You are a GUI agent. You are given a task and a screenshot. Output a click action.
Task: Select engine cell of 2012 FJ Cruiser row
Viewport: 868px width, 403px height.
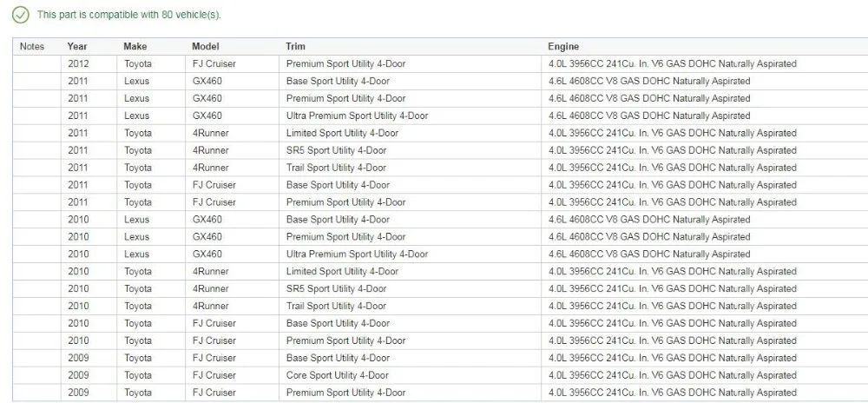673,63
